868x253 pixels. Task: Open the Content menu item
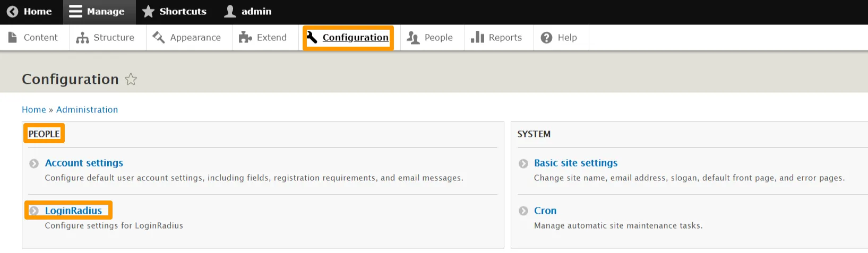point(33,38)
